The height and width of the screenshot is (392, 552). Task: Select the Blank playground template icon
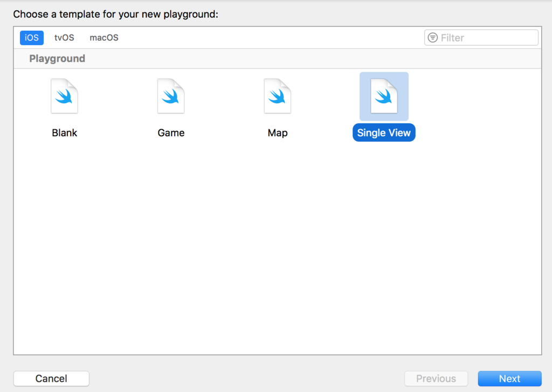(x=64, y=96)
